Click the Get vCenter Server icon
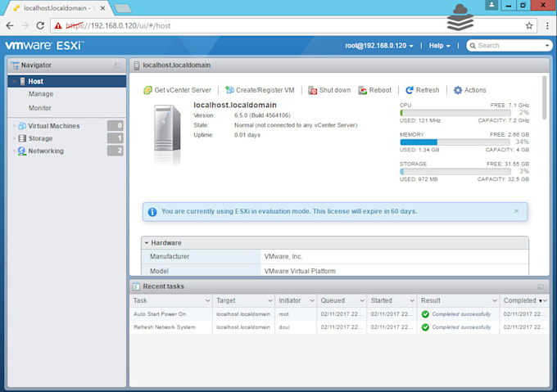Viewport: 557px width, 392px height. (x=147, y=90)
